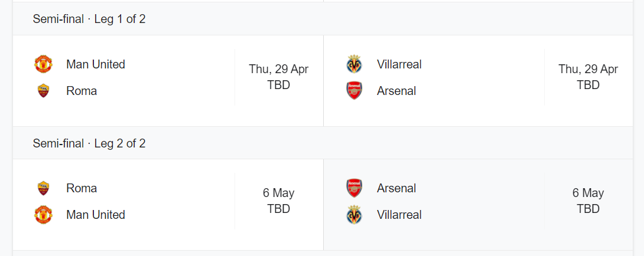
Task: Click Villarreal crest in Leg 1 match
Action: click(x=354, y=64)
